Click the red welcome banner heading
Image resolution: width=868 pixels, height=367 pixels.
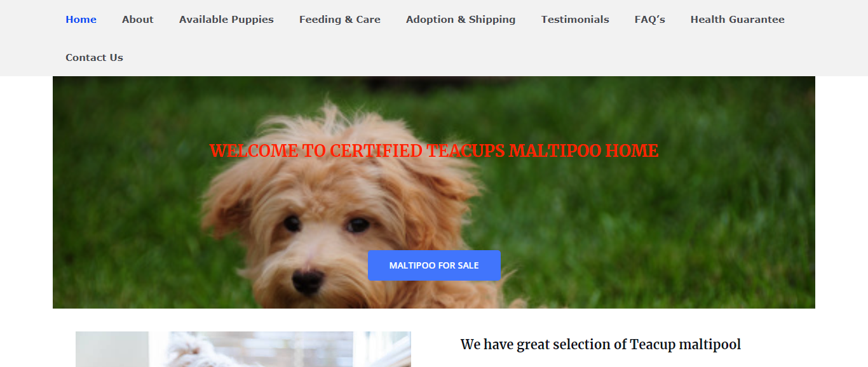point(434,150)
